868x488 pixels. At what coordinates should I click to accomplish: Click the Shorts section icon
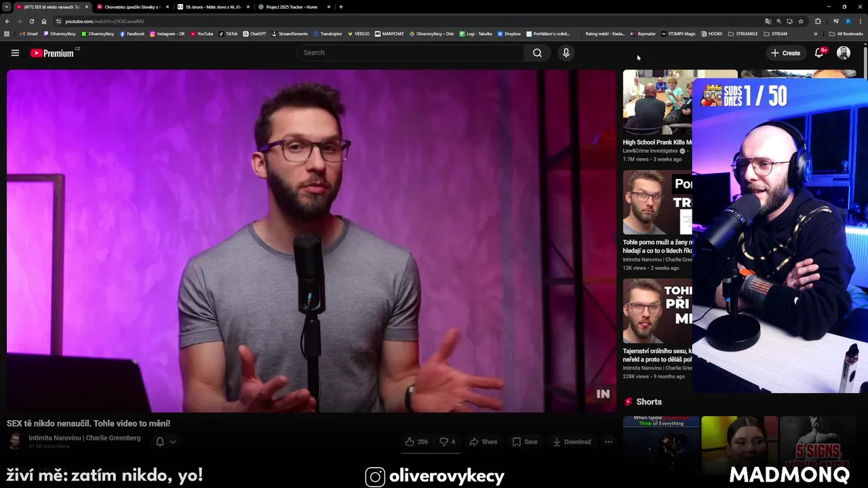(628, 402)
